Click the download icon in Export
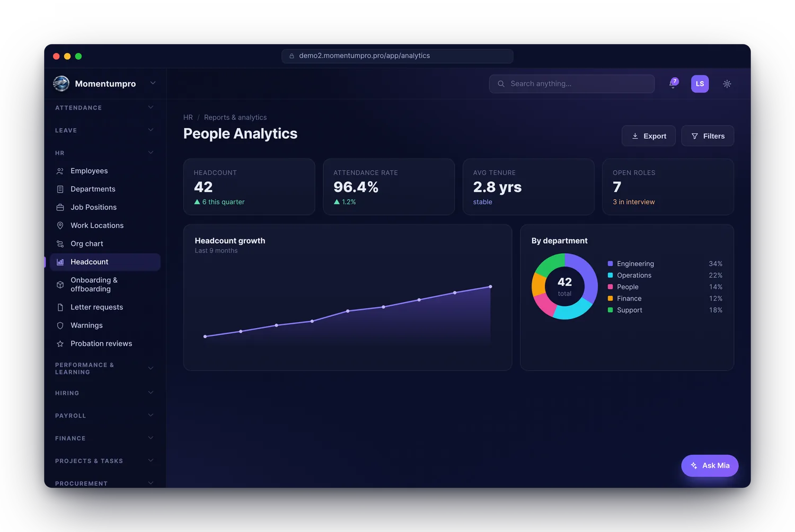The height and width of the screenshot is (532, 795). 635,136
